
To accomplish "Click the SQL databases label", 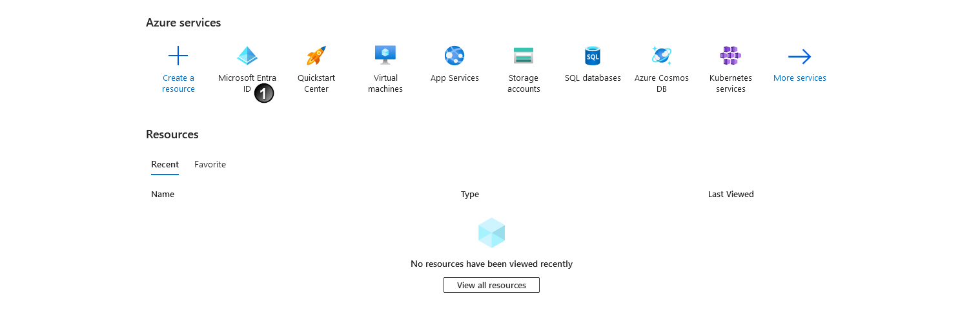I will (593, 78).
